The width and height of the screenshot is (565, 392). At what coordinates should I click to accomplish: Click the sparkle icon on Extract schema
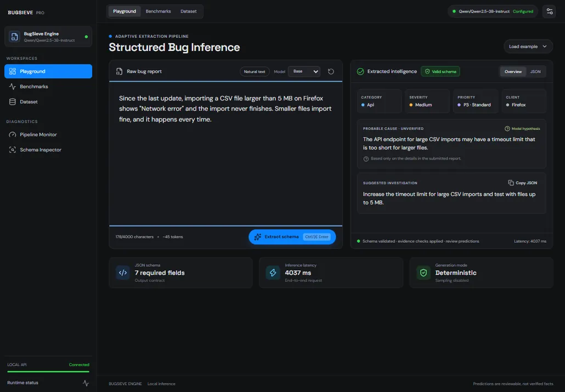(x=257, y=237)
